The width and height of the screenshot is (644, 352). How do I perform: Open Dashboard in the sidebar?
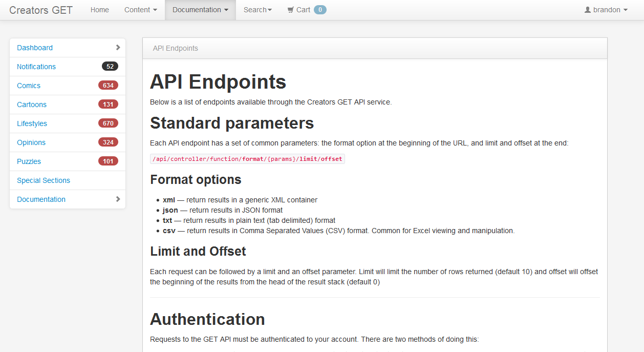coord(68,48)
